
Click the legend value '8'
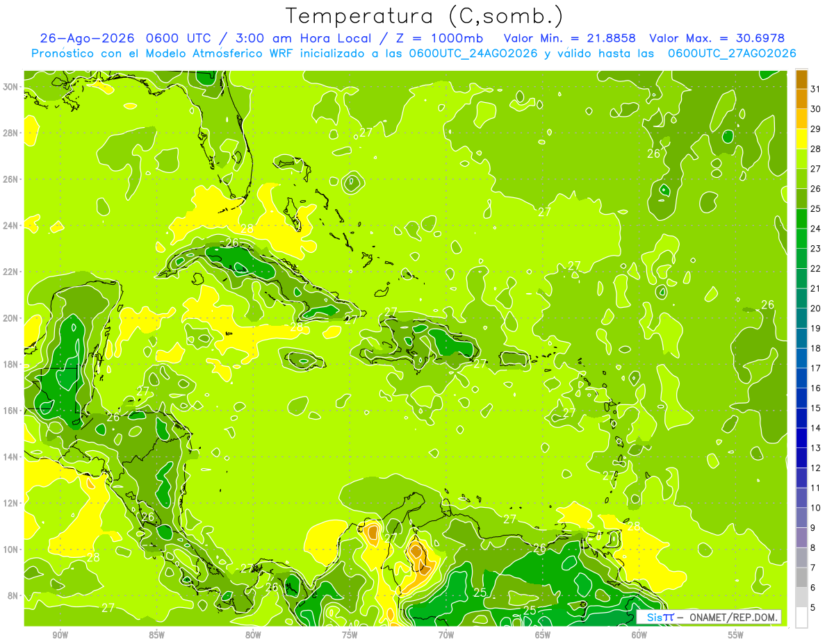[x=813, y=548]
